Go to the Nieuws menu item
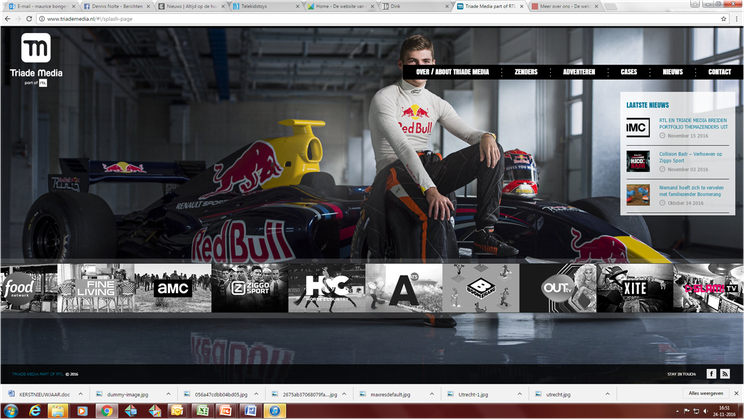The width and height of the screenshot is (744, 419). click(x=672, y=72)
